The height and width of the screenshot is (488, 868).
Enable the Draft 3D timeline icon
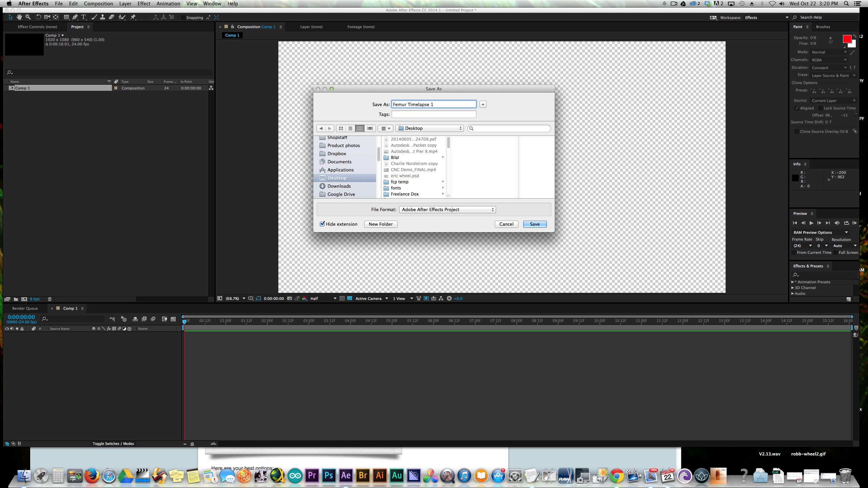(x=123, y=319)
